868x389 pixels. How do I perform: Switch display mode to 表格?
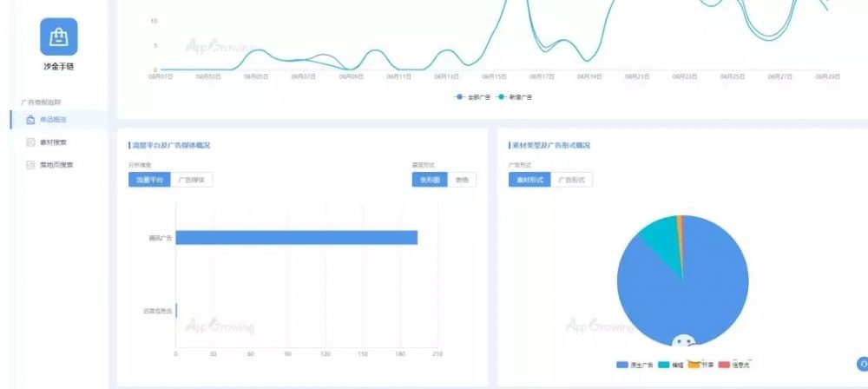(x=462, y=180)
